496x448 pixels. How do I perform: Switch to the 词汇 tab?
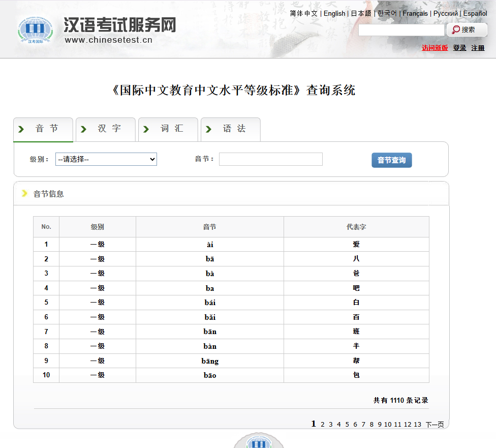[x=168, y=129]
